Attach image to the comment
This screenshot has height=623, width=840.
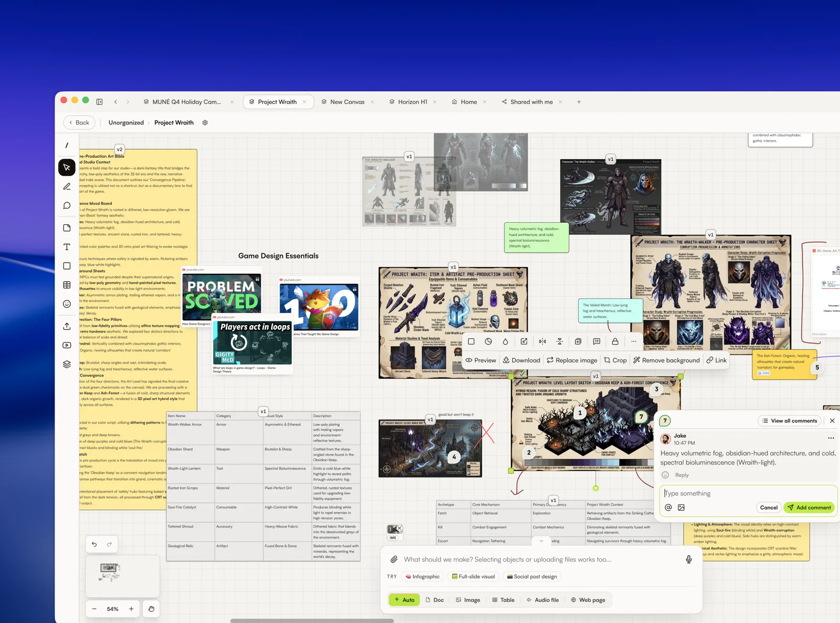tap(681, 507)
